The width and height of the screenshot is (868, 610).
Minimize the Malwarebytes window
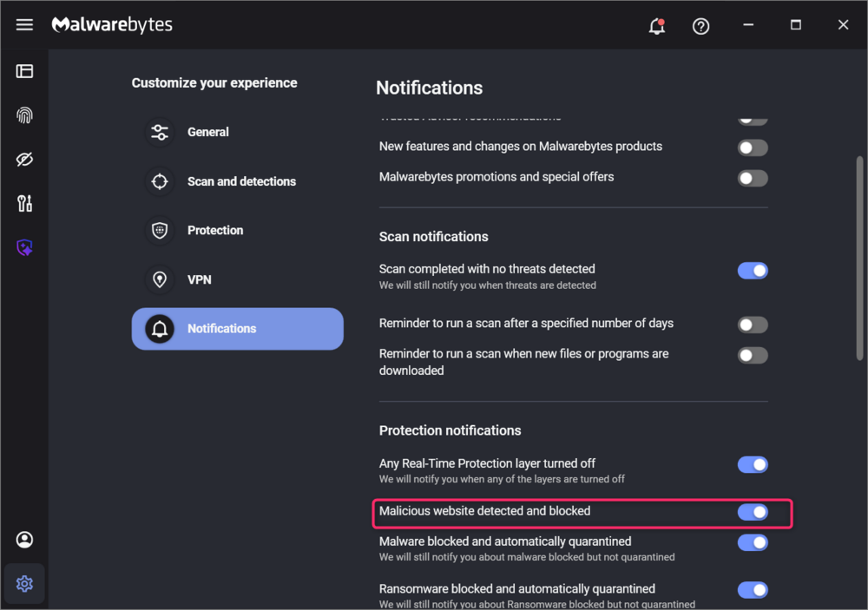pos(748,25)
